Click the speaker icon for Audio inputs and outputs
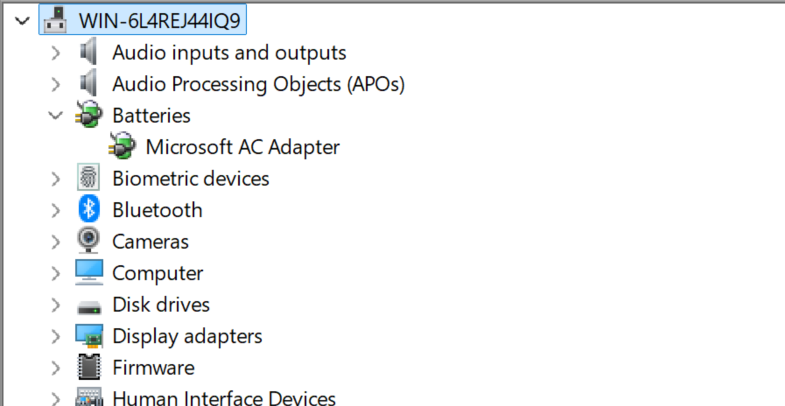The width and height of the screenshot is (785, 406). (89, 52)
